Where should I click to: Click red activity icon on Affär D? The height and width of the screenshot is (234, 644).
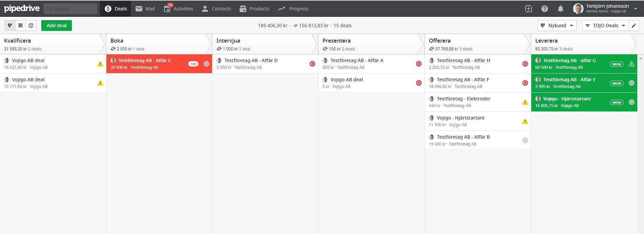(312, 64)
